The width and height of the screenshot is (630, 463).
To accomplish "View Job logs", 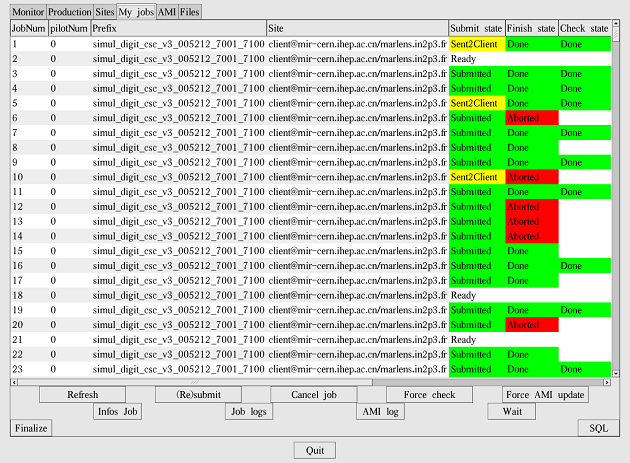I will pyautogui.click(x=248, y=411).
